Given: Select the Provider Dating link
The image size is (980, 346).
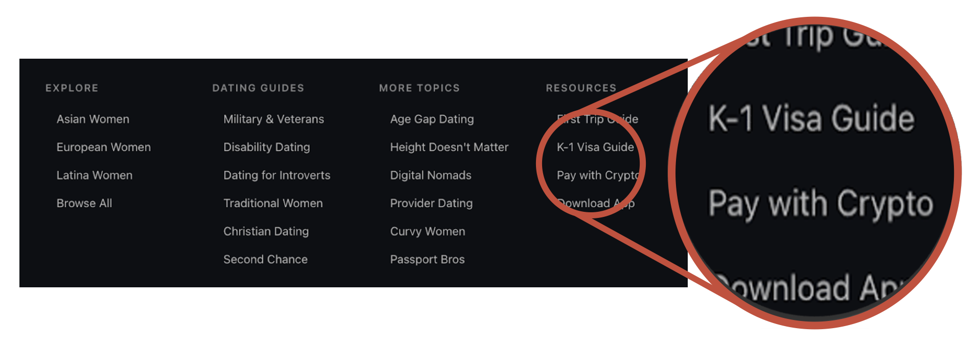Looking at the screenshot, I should tap(431, 203).
